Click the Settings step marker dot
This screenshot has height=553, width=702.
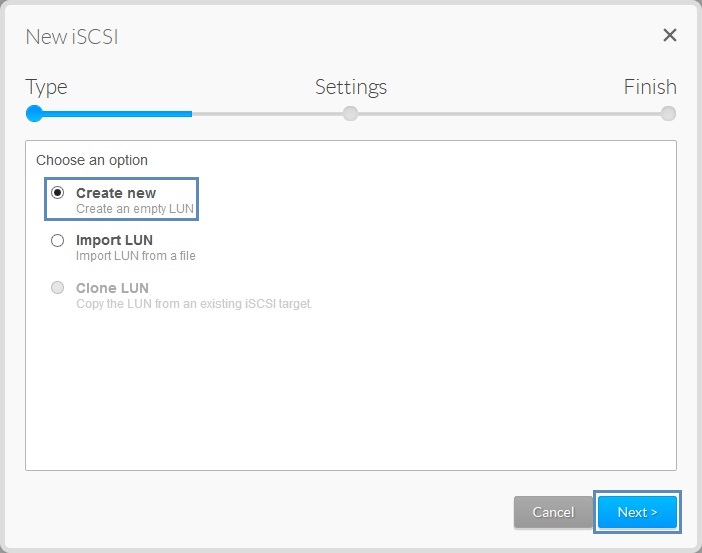point(350,113)
